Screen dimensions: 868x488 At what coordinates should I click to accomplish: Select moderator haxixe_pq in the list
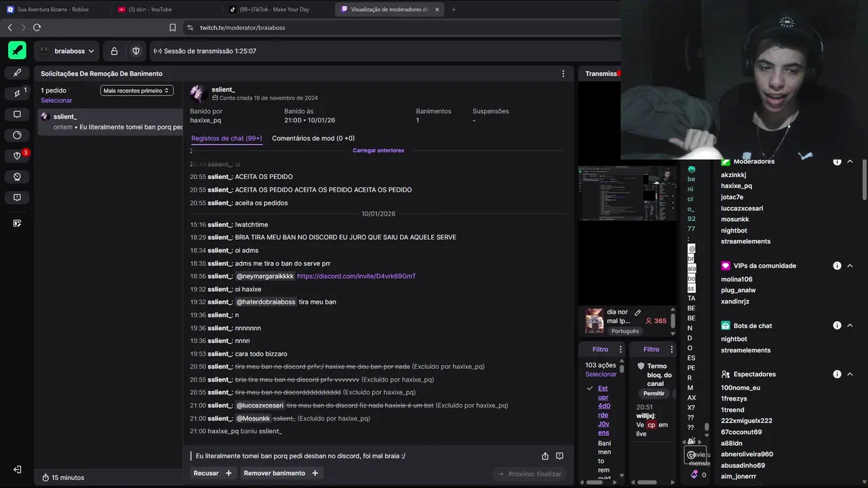click(736, 186)
